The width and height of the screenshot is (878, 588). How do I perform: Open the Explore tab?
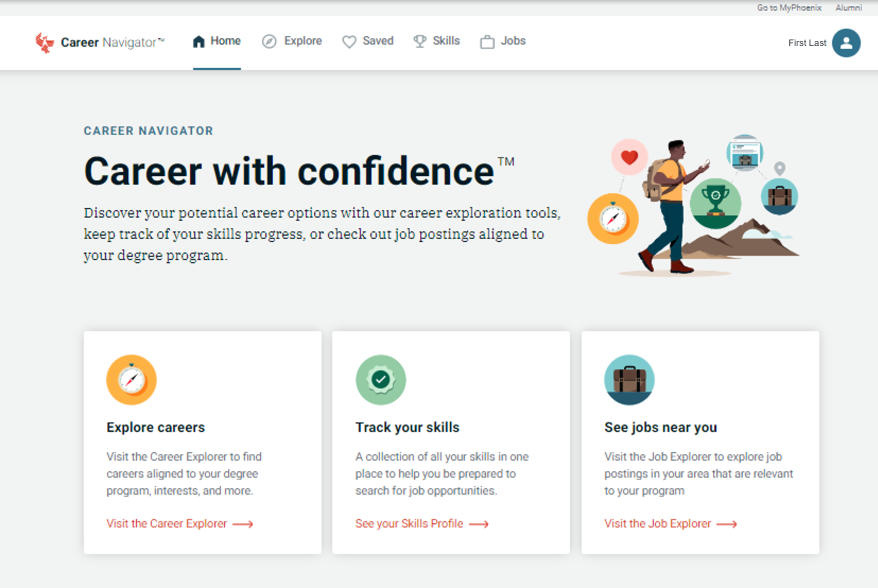point(292,41)
